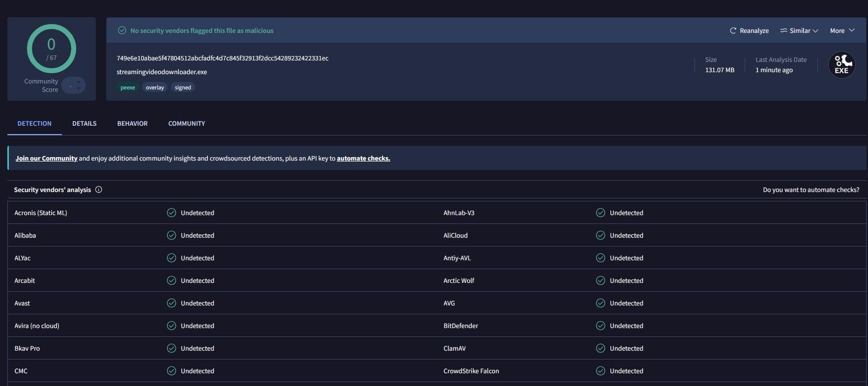868x386 pixels.
Task: Click the check icon in the Acronis (Static ML) row
Action: point(172,213)
